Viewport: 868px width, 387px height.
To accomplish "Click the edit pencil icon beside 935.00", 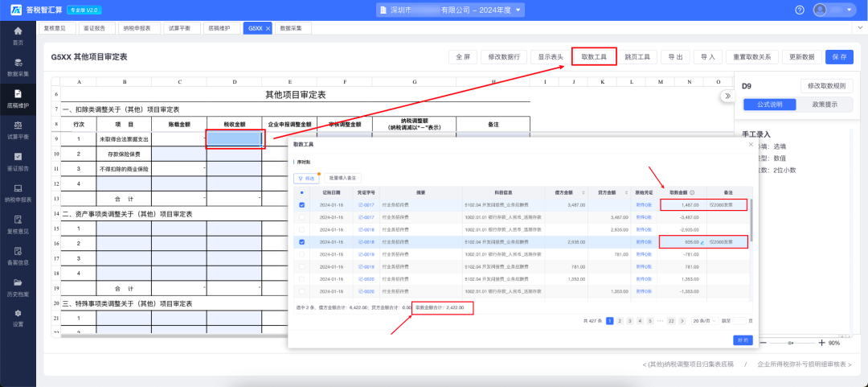I will (702, 242).
